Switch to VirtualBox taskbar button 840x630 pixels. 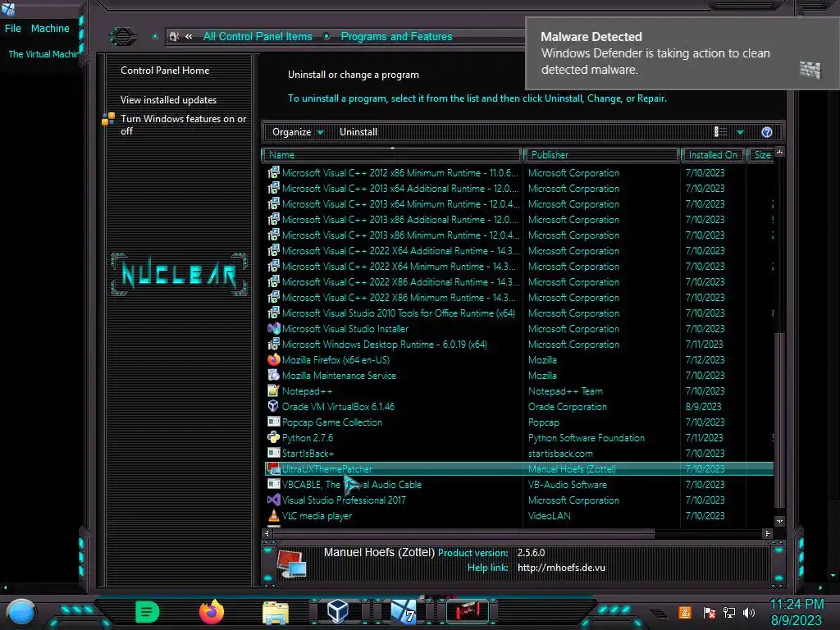(x=338, y=611)
